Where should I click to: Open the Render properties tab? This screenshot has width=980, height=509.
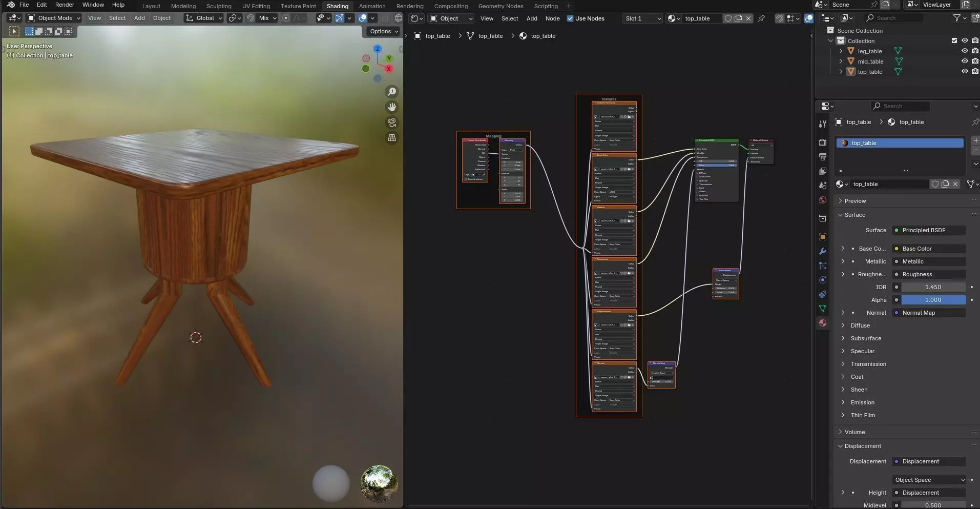pyautogui.click(x=823, y=142)
